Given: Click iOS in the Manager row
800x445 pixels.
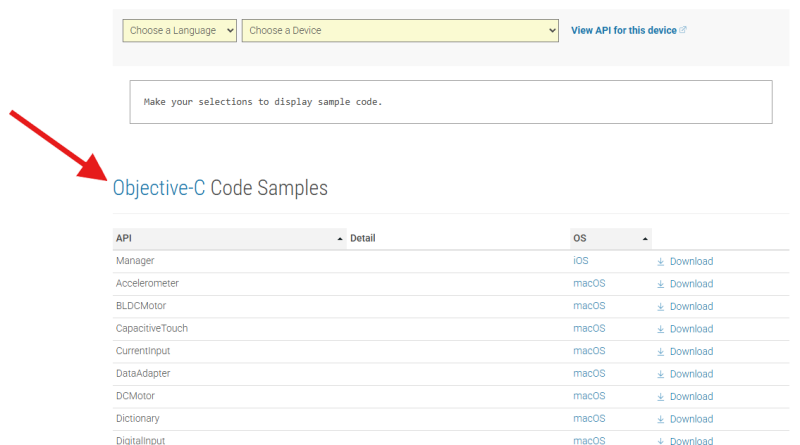Looking at the screenshot, I should click(x=581, y=261).
